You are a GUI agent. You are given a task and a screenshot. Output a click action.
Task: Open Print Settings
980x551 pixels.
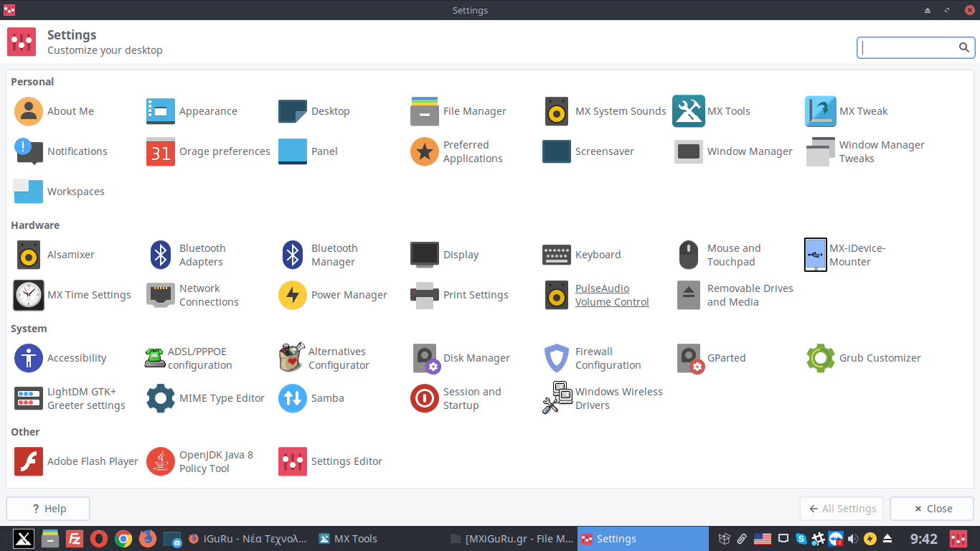coord(459,295)
